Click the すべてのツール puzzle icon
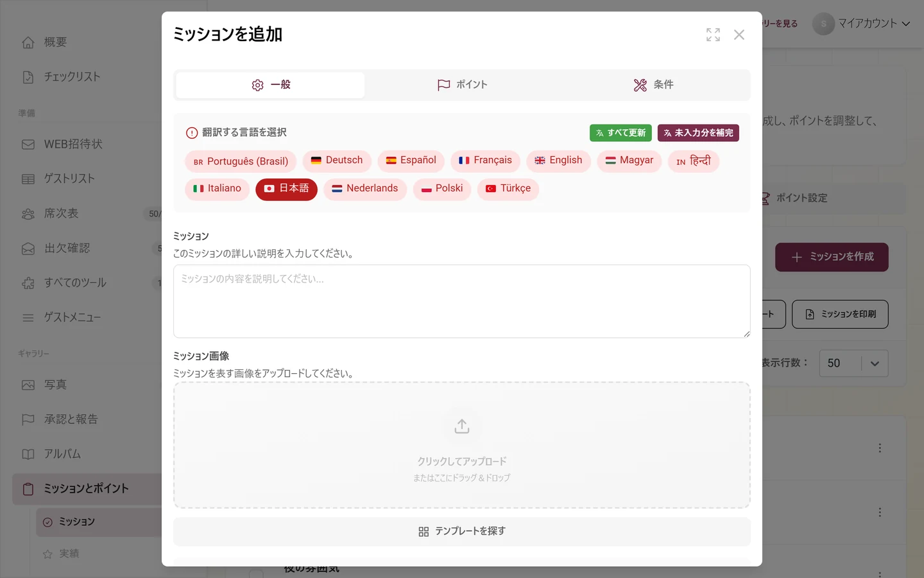 pyautogui.click(x=28, y=283)
